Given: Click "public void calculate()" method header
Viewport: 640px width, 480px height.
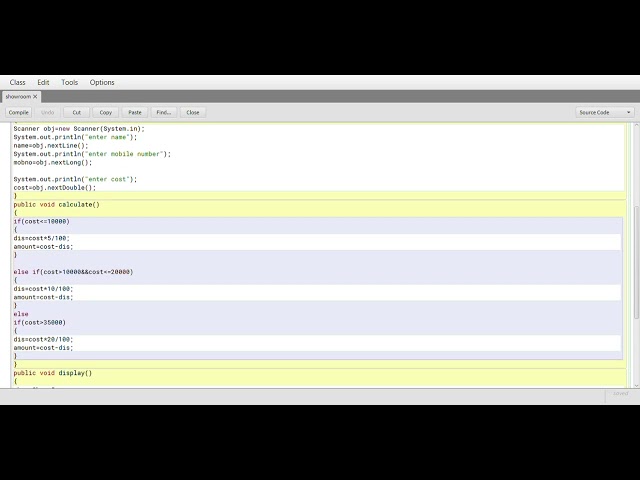Looking at the screenshot, I should pos(57,204).
